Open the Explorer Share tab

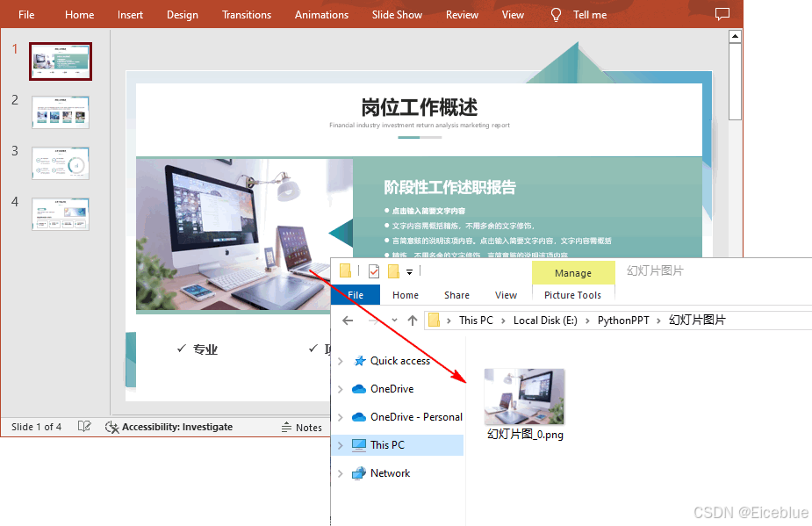click(x=456, y=295)
